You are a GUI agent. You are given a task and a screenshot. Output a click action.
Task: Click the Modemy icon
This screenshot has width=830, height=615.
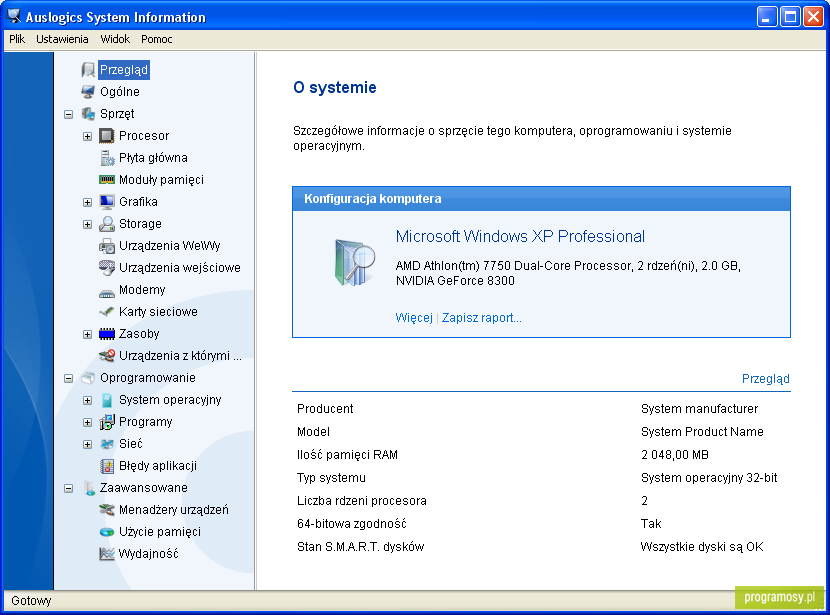(x=107, y=292)
